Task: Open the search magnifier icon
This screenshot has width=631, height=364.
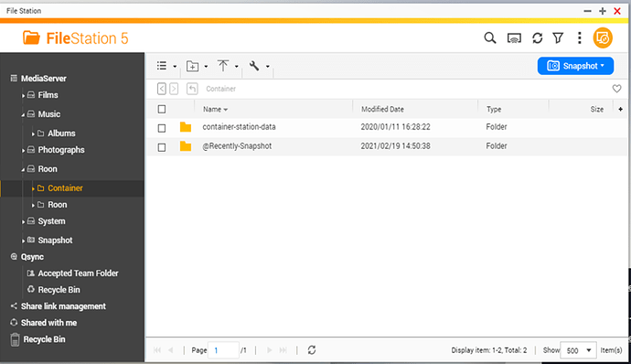Action: pyautogui.click(x=490, y=38)
